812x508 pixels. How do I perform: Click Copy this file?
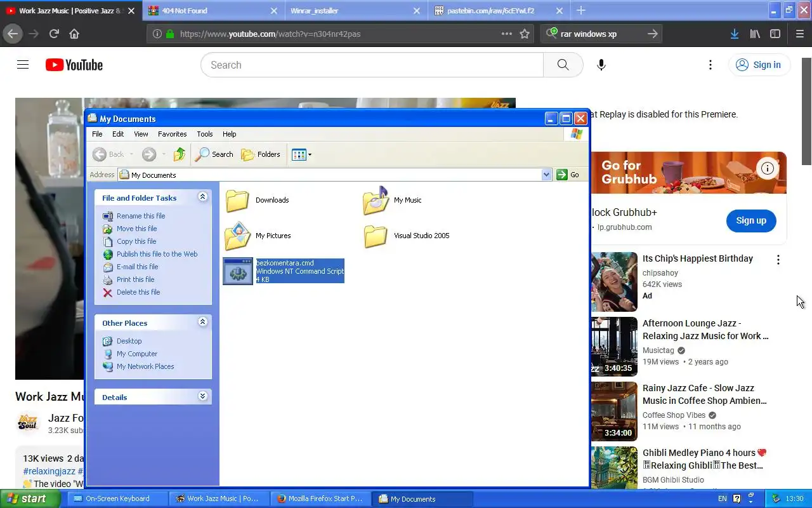(x=129, y=241)
